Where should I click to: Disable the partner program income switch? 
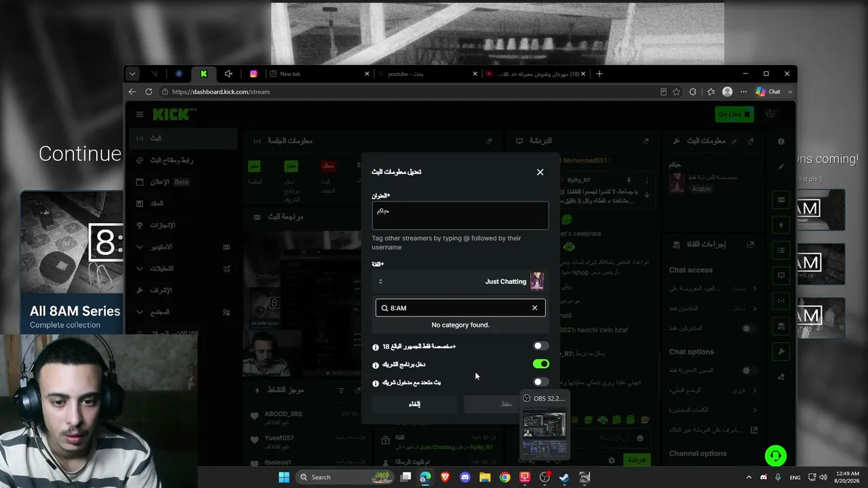tap(540, 364)
